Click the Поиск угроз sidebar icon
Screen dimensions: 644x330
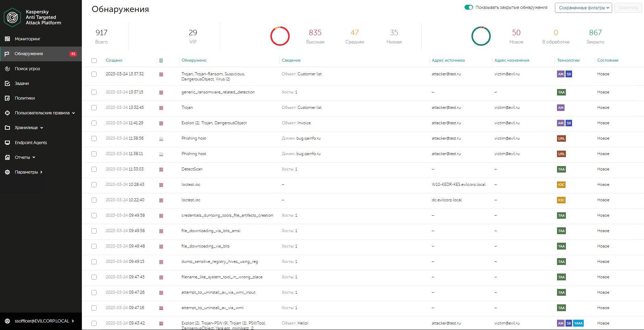7,69
